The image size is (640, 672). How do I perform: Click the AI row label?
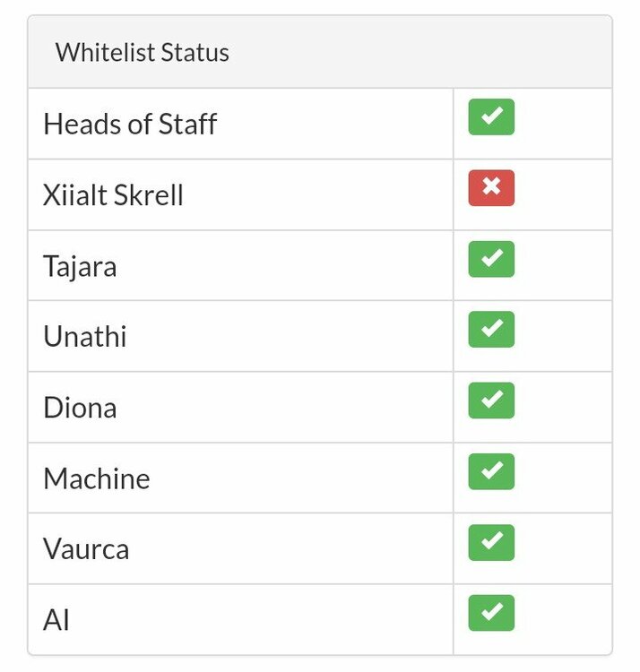click(56, 620)
